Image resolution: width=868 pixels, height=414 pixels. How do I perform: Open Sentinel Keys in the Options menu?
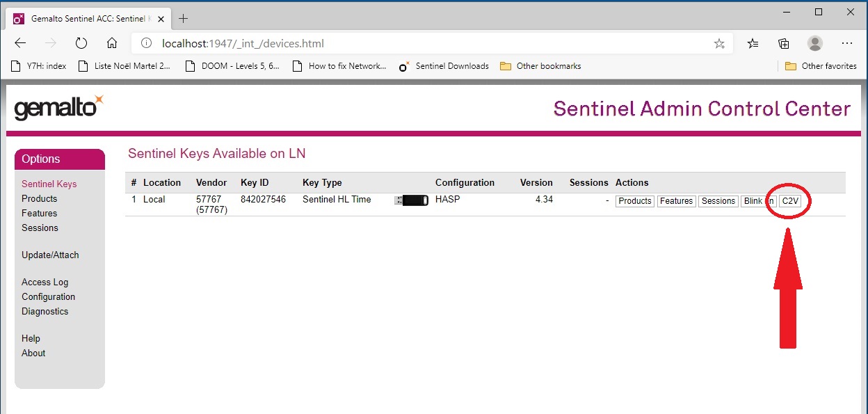click(x=49, y=184)
